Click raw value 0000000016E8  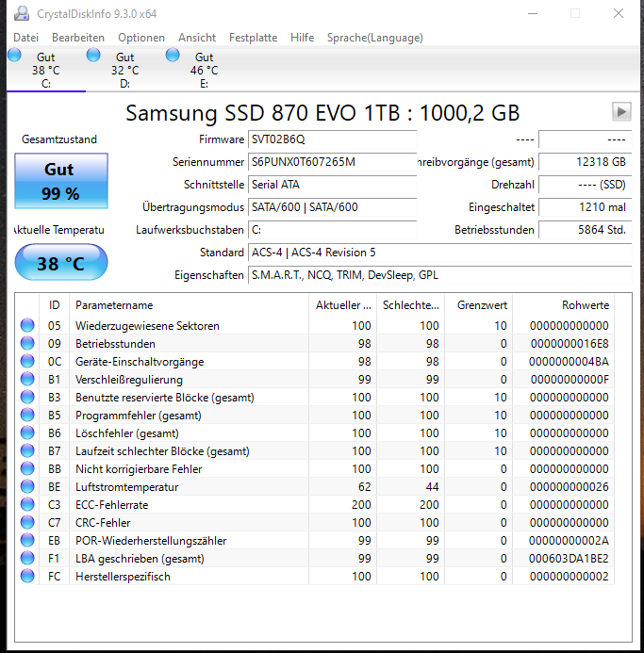570,344
